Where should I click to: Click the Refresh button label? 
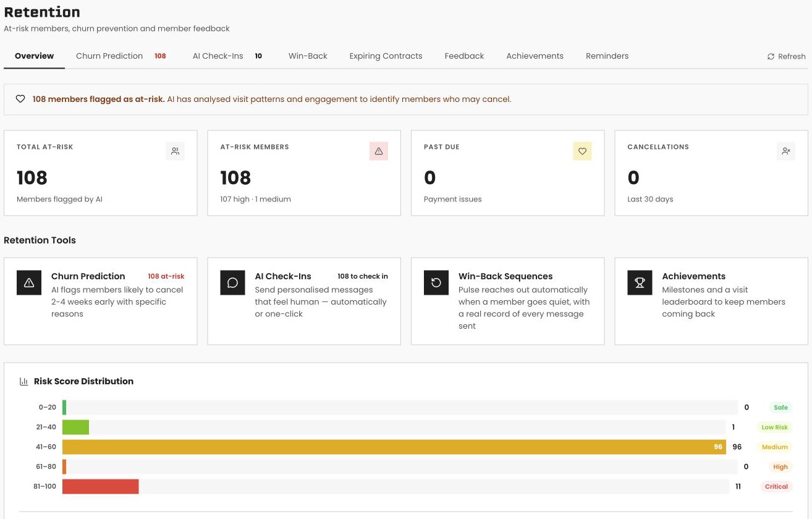point(792,56)
